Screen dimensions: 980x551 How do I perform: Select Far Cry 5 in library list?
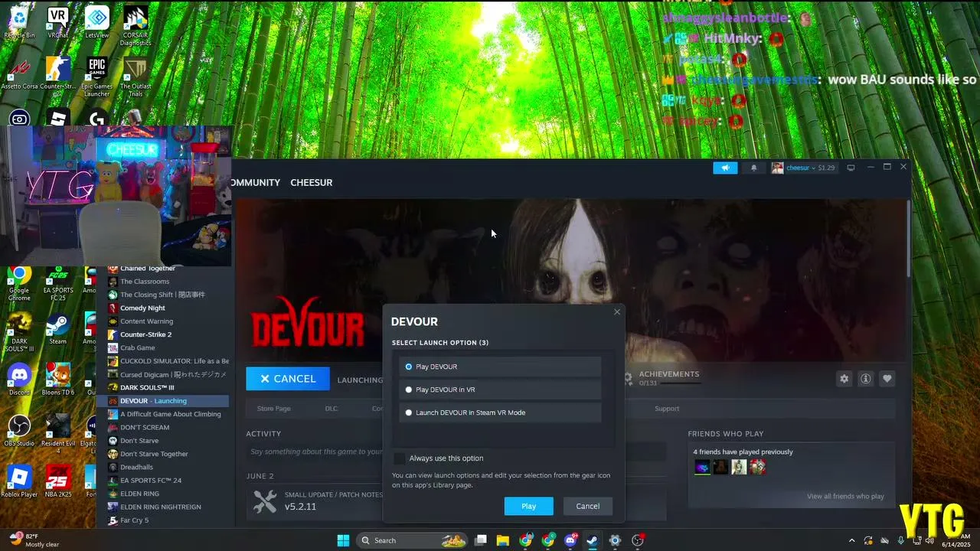point(134,520)
